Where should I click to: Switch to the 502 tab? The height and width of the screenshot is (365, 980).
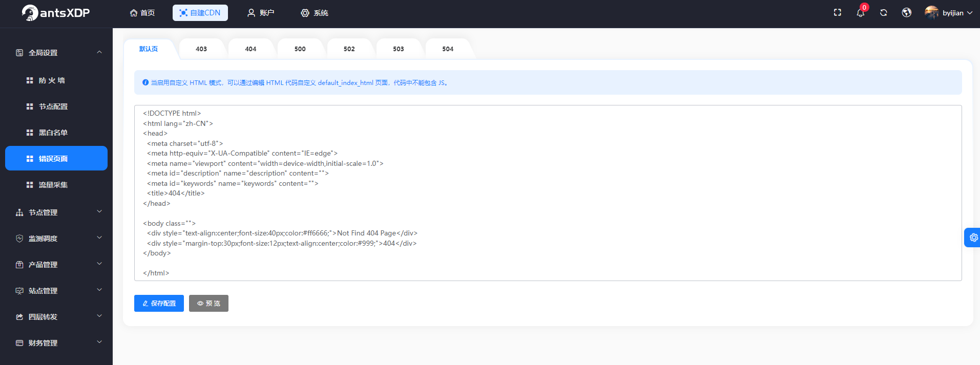click(x=349, y=49)
